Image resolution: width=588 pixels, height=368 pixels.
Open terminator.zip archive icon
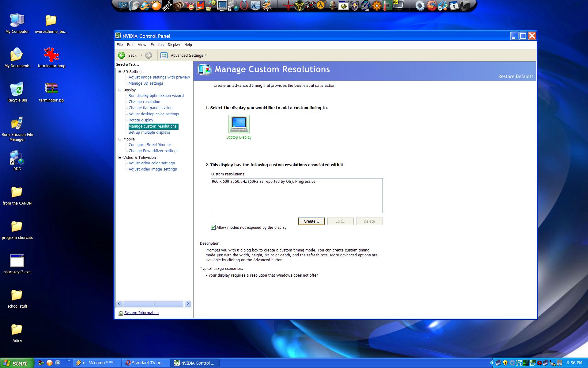[x=51, y=89]
